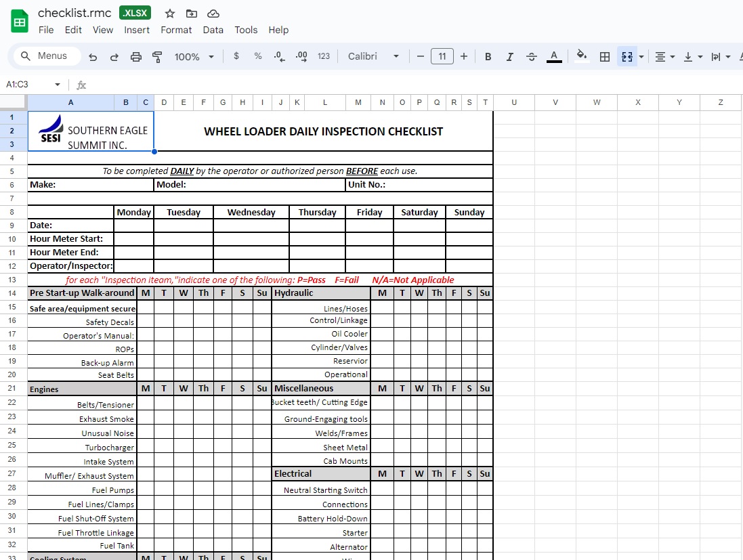
Task: Open the View menu
Action: click(x=103, y=30)
